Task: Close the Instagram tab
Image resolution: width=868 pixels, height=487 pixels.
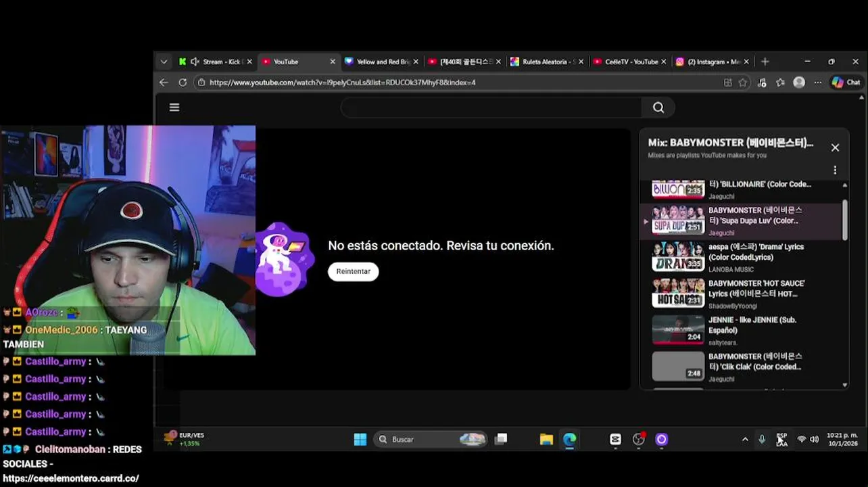Action: 747,62
